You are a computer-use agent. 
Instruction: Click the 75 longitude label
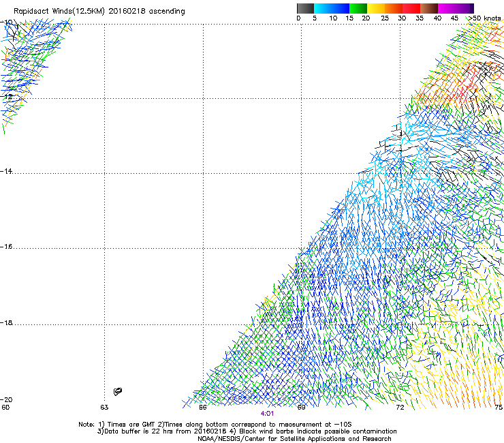499,408
